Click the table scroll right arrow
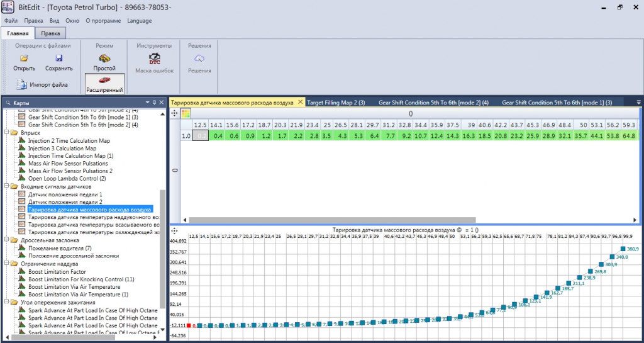644x343 pixels. click(636, 220)
